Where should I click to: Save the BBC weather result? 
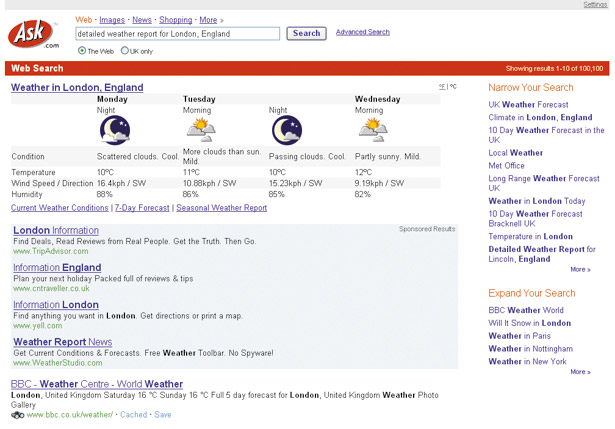click(x=162, y=415)
